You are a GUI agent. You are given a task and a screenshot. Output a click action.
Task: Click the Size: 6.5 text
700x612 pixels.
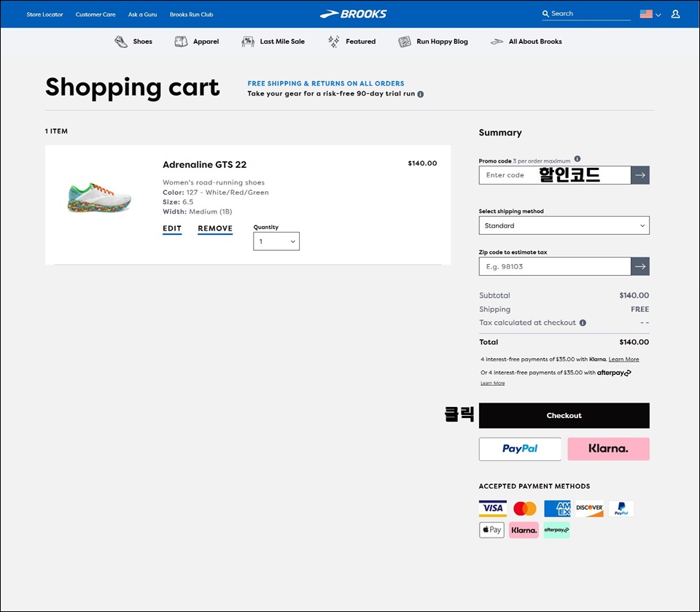pos(178,202)
